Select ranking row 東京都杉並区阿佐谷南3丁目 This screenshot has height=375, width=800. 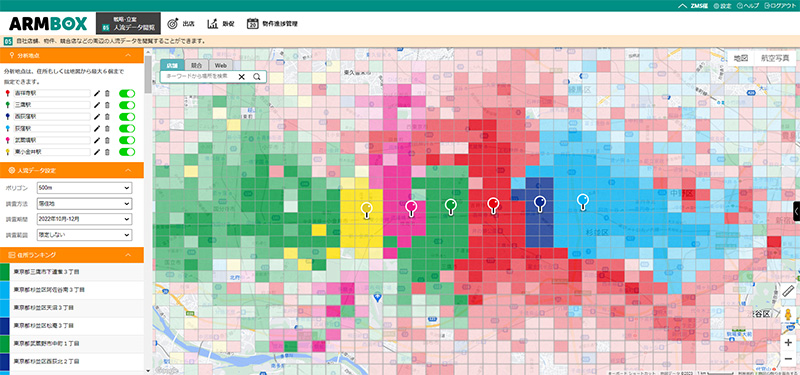pyautogui.click(x=72, y=289)
